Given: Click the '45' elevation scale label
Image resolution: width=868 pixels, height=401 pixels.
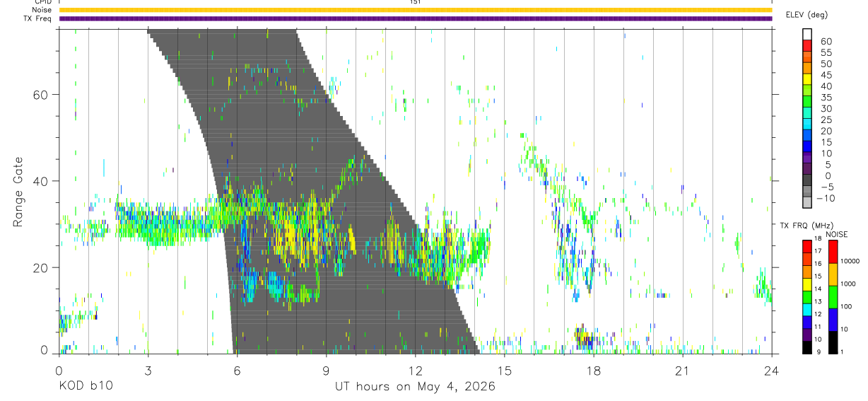Looking at the screenshot, I should [x=826, y=75].
